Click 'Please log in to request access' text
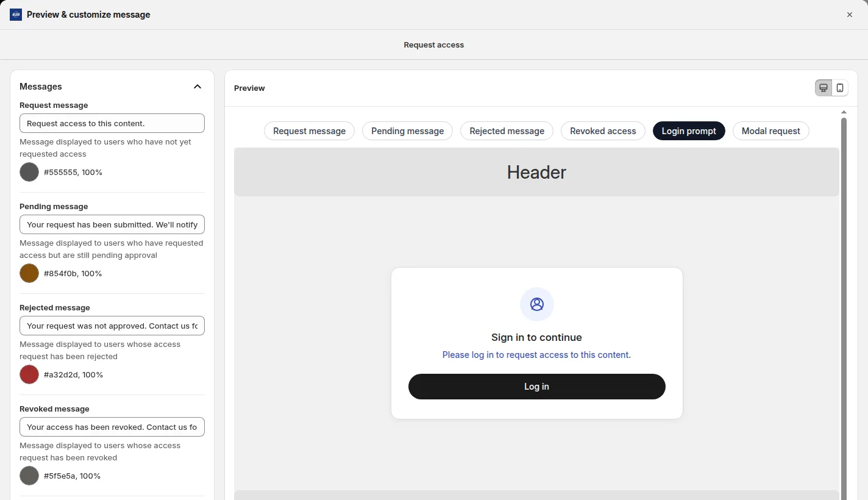The width and height of the screenshot is (868, 500). coord(537,355)
